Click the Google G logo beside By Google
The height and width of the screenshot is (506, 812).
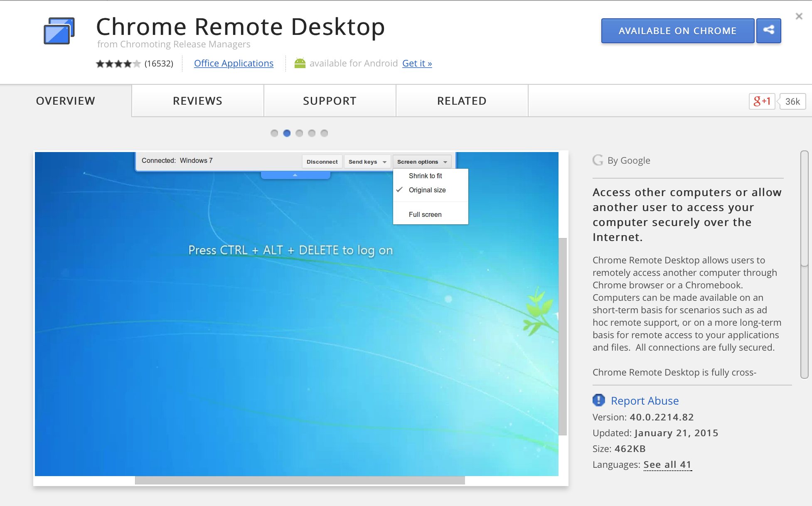(598, 160)
